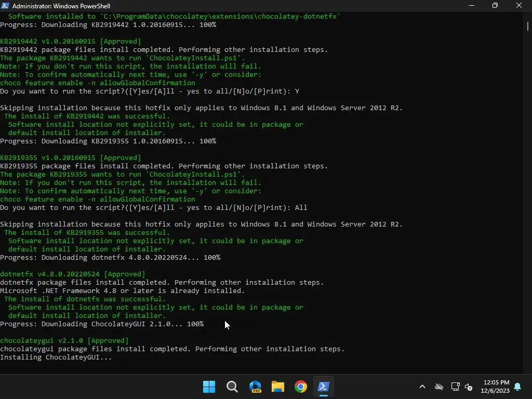Click the 'Software installed to' path line
Viewport: 532px width, 399px height.
[x=175, y=16]
